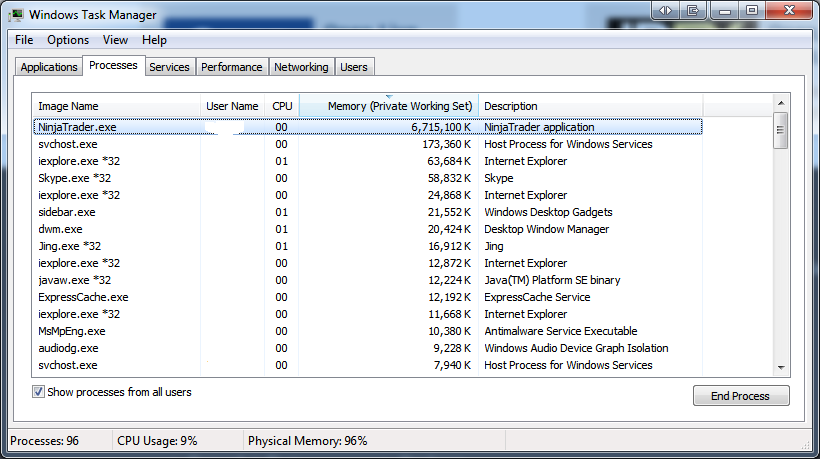Go to the Performance tab

click(x=232, y=67)
